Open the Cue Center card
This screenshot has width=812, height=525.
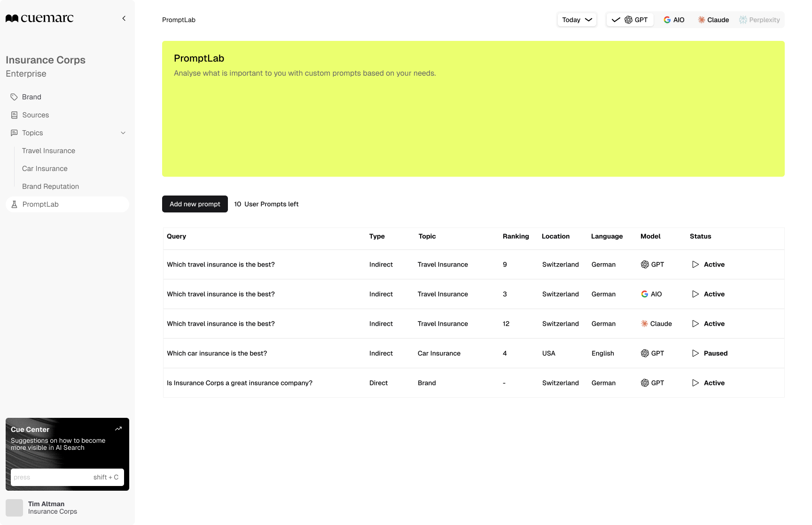[x=67, y=454]
